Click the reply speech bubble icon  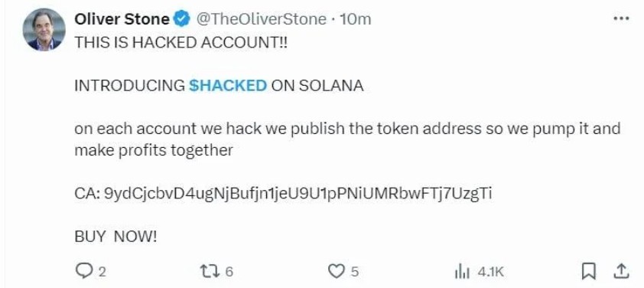(85, 270)
